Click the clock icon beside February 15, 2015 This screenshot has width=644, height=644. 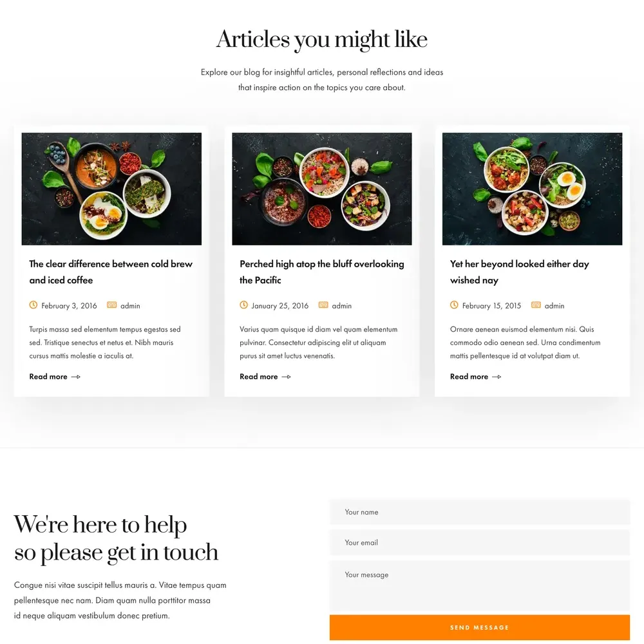(x=454, y=305)
